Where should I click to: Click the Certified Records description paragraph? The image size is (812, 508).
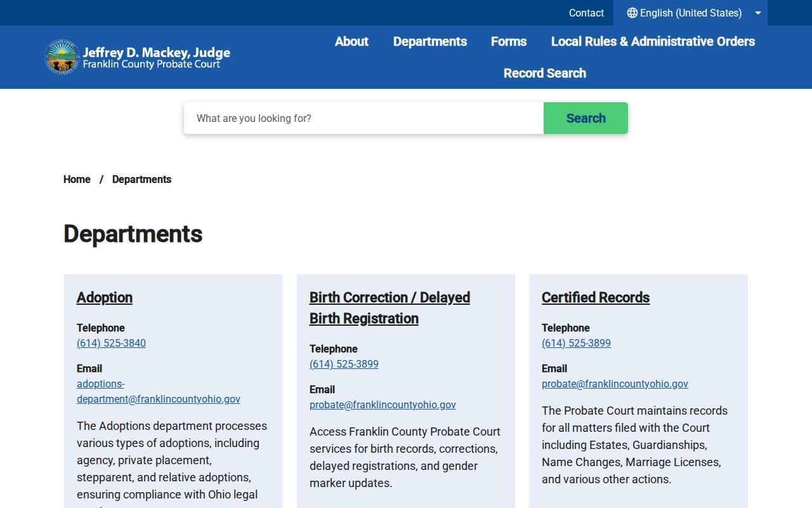(636, 444)
